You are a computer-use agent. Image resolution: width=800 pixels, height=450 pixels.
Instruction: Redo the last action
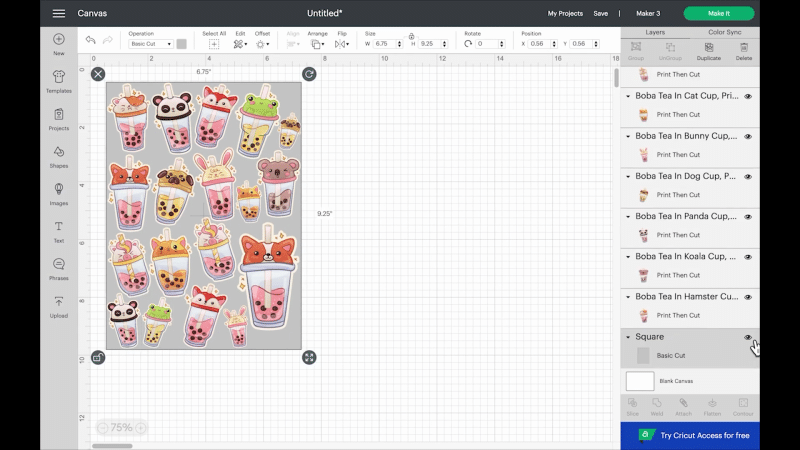[107, 40]
